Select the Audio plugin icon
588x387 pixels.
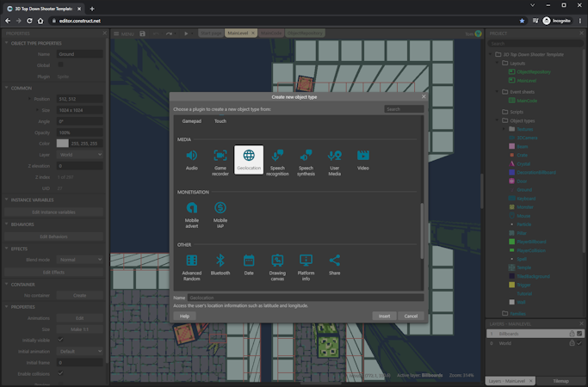pos(191,157)
